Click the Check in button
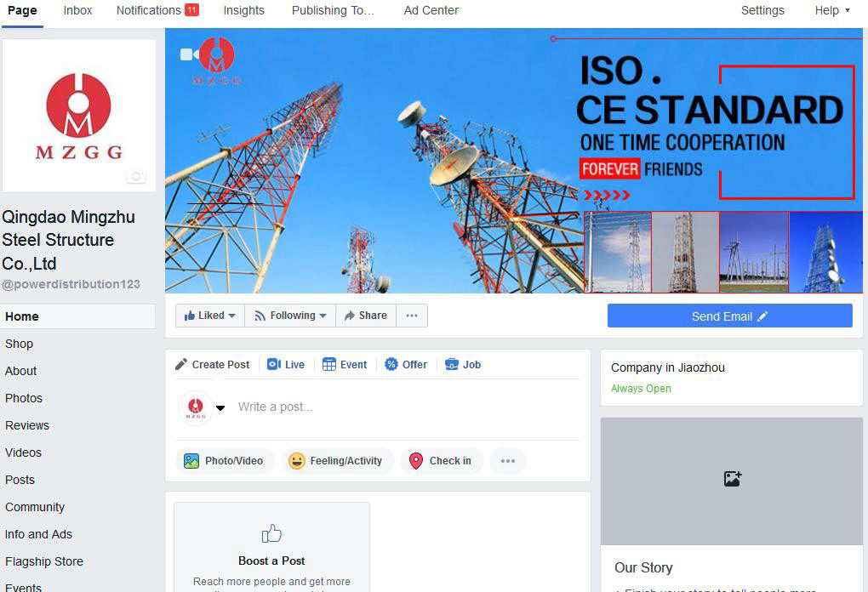The height and width of the screenshot is (592, 868). (442, 461)
